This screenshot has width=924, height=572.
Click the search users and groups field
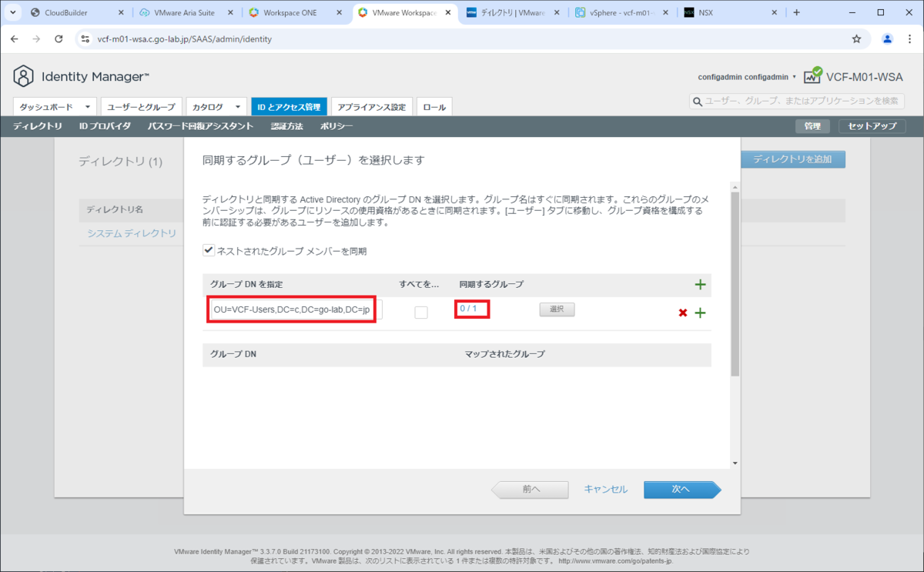tap(796, 101)
